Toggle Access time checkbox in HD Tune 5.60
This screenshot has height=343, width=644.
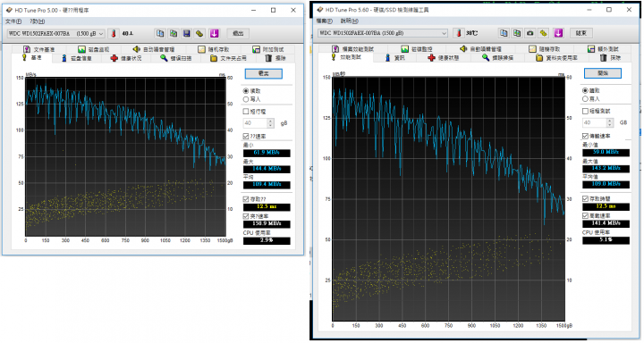(585, 198)
